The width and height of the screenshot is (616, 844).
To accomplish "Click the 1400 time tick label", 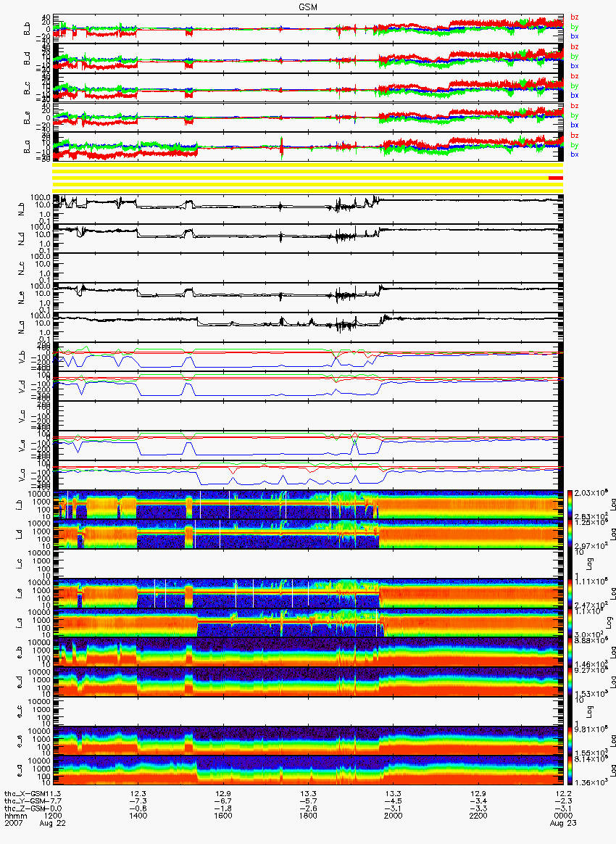I will (x=138, y=816).
